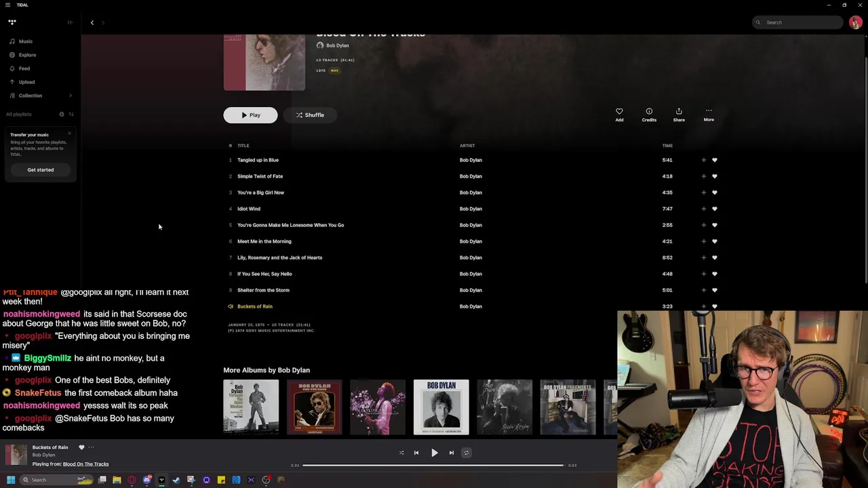Create a new playlist with the plus icon
Screen dimensions: 868x488
62,114
